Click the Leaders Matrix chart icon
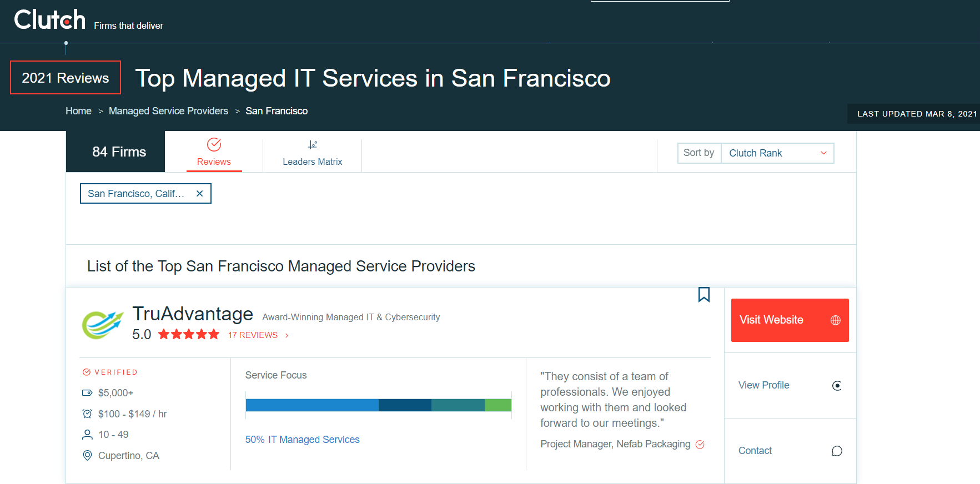Viewport: 980px width, 484px height. coord(313,145)
